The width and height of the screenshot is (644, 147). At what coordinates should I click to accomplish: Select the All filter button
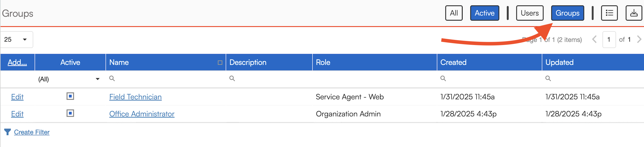454,13
